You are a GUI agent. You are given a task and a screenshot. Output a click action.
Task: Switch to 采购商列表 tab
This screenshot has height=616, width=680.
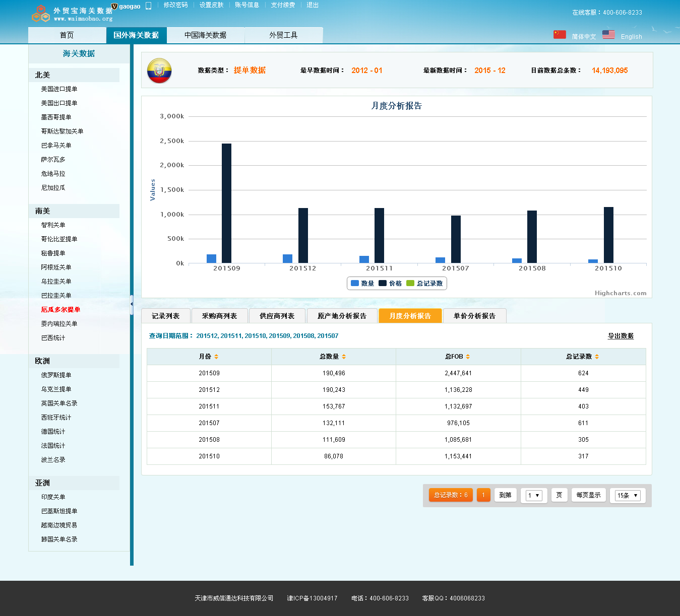(219, 316)
